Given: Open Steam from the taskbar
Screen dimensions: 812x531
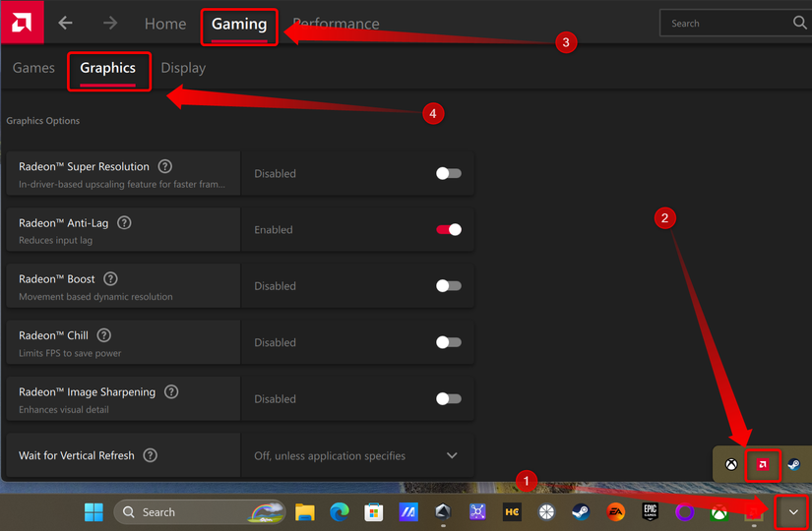Looking at the screenshot, I should [x=581, y=512].
